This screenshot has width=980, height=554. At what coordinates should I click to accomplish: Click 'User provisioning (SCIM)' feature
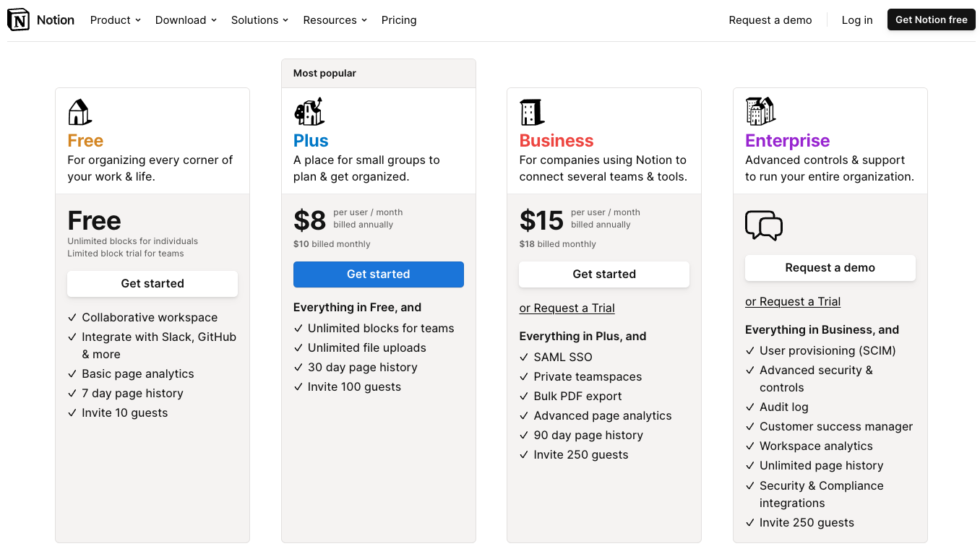click(x=828, y=351)
